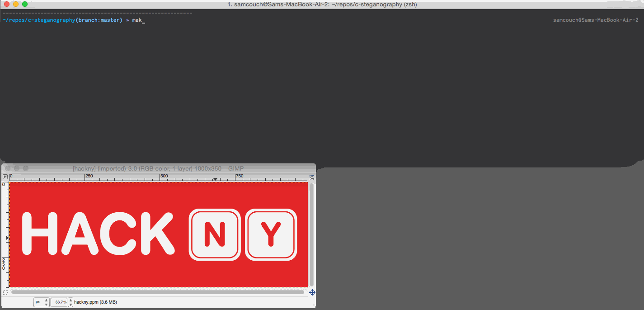The width and height of the screenshot is (644, 310).
Task: Click GIMP window title bar text
Action: [x=158, y=168]
